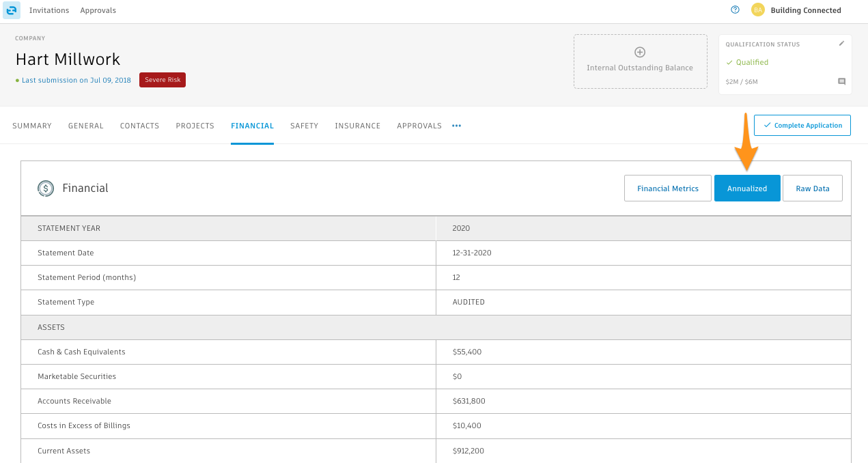Open qualification comment icon
The height and width of the screenshot is (463, 868).
pos(841,81)
